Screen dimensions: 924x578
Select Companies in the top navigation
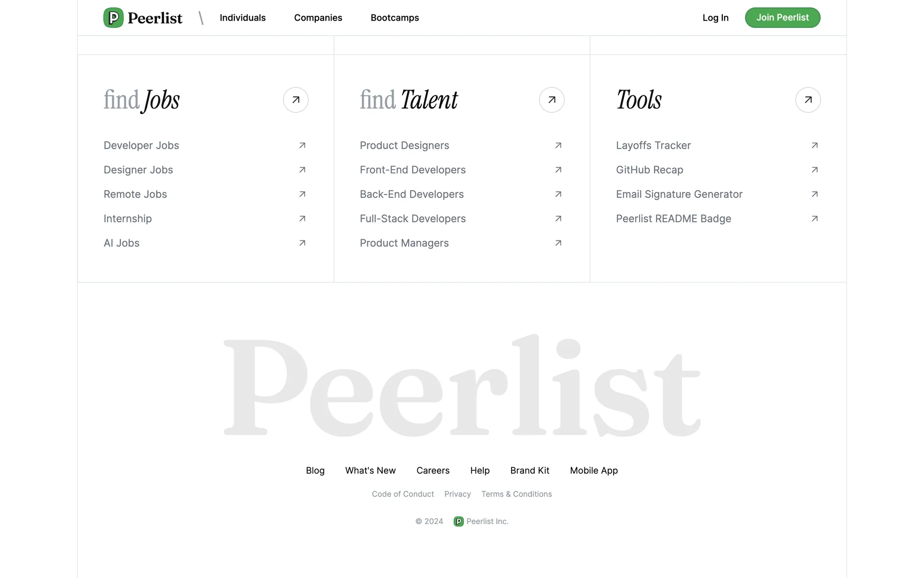coord(318,18)
